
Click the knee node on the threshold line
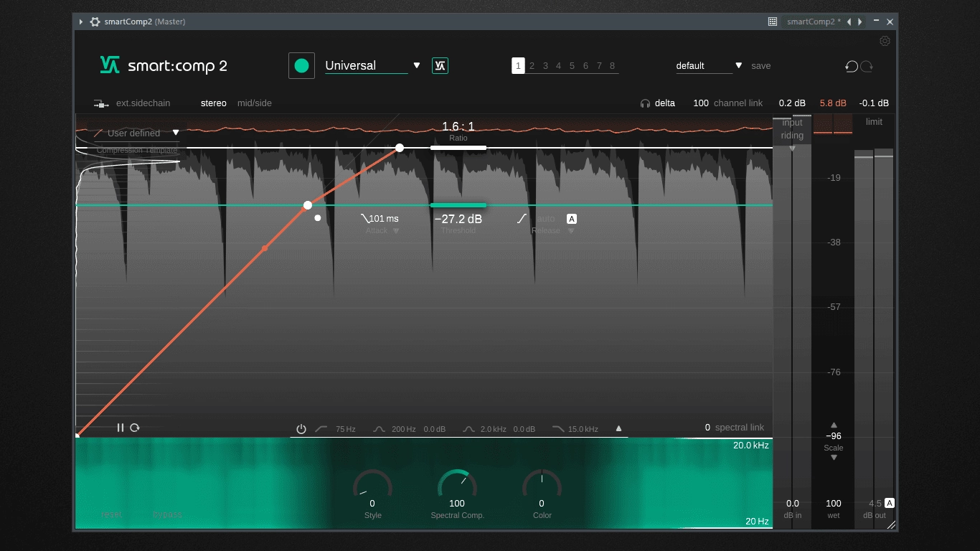[308, 205]
